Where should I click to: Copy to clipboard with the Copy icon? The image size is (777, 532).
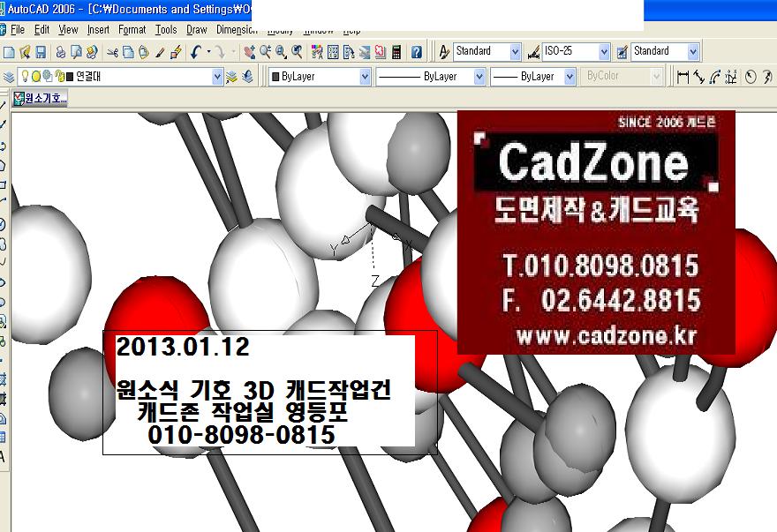[x=128, y=52]
